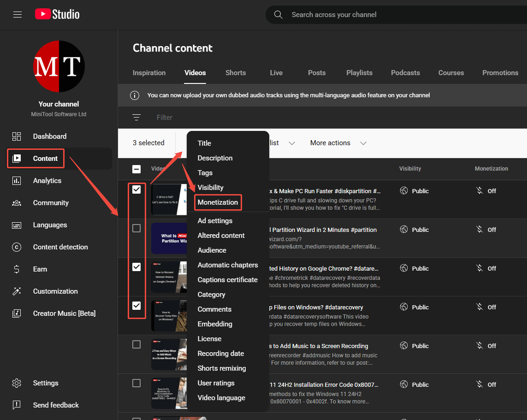Deselect the Recover Deleted History video checkbox
The width and height of the screenshot is (527, 420).
pos(136,266)
